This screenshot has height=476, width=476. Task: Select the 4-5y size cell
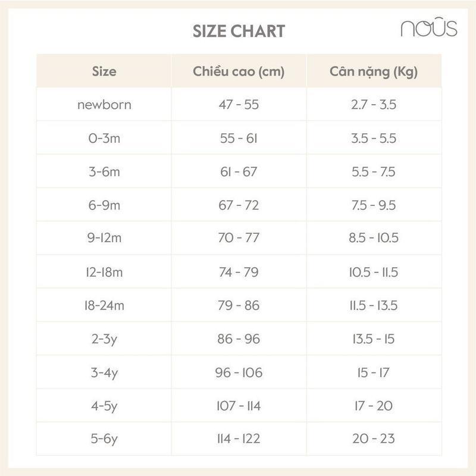coord(104,406)
